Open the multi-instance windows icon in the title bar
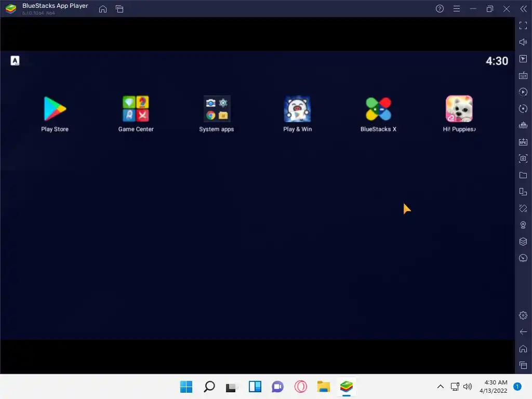This screenshot has height=399, width=532. [x=119, y=9]
